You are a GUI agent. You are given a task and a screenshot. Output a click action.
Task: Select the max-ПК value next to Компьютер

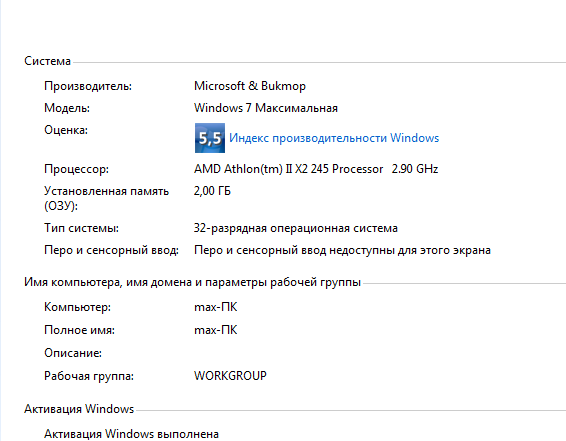pyautogui.click(x=215, y=307)
